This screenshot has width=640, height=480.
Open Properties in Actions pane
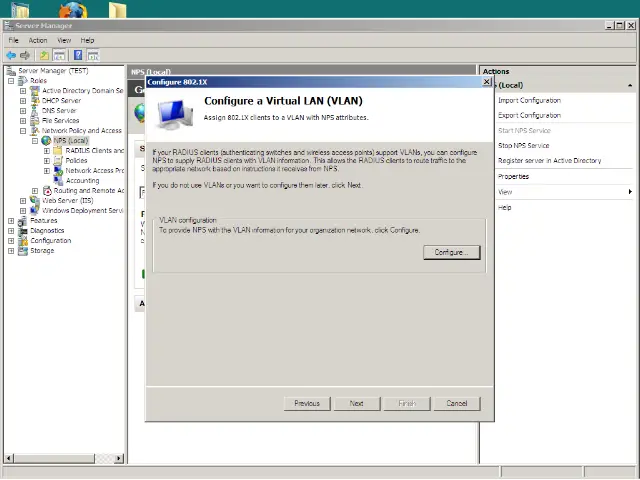(x=513, y=176)
